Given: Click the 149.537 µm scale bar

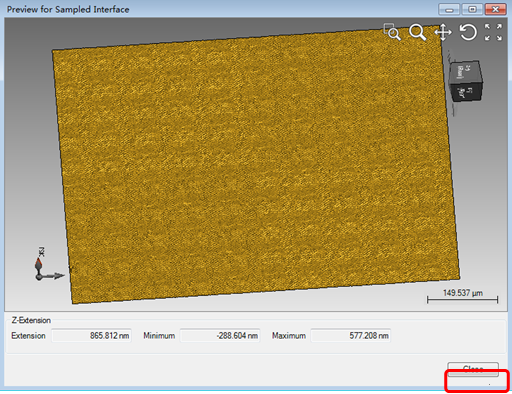Looking at the screenshot, I should (x=462, y=296).
